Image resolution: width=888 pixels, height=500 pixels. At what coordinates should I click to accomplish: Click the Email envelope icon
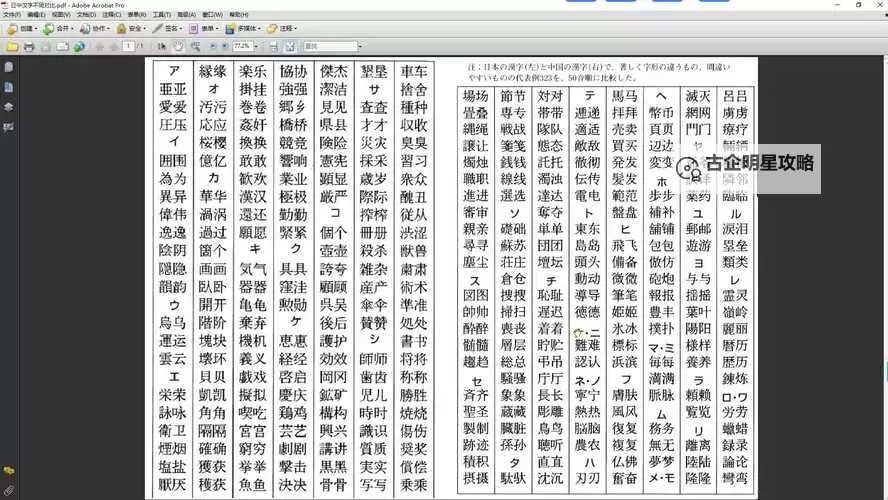pyautogui.click(x=62, y=46)
